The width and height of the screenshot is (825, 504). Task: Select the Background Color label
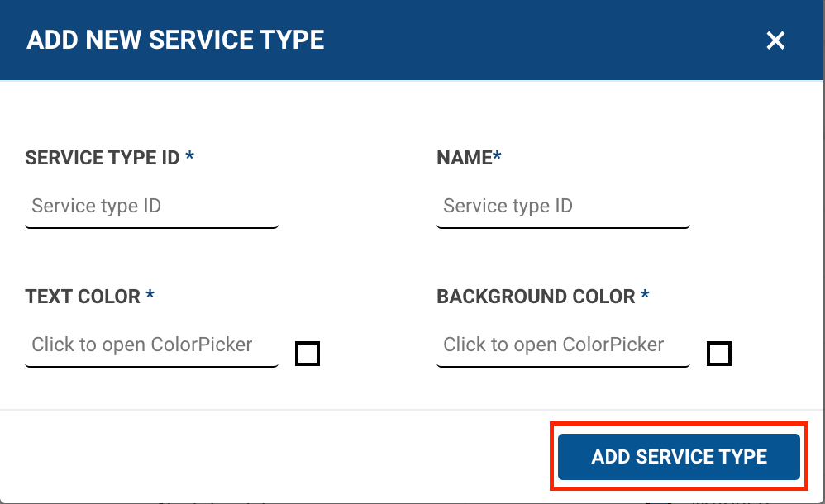pyautogui.click(x=536, y=297)
